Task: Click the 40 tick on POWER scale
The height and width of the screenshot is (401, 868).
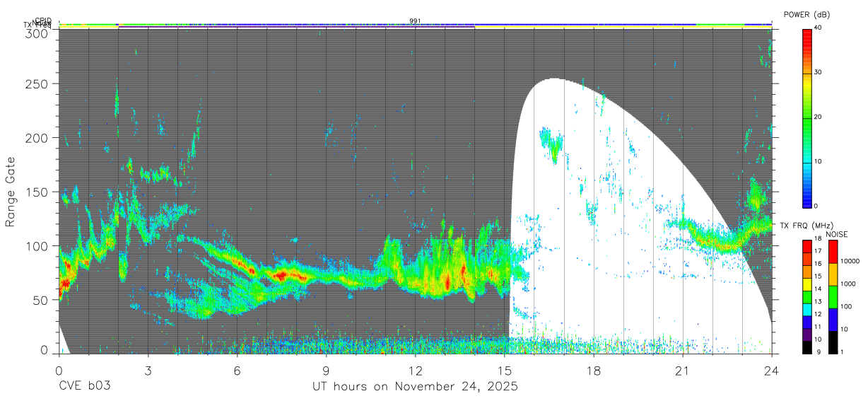Action: pyautogui.click(x=818, y=28)
